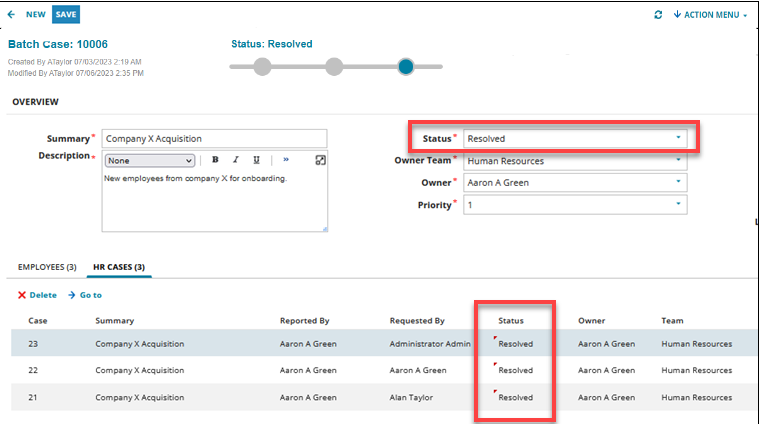This screenshot has height=424, width=760.
Task: Switch to the Employees (3) tab
Action: (x=47, y=267)
